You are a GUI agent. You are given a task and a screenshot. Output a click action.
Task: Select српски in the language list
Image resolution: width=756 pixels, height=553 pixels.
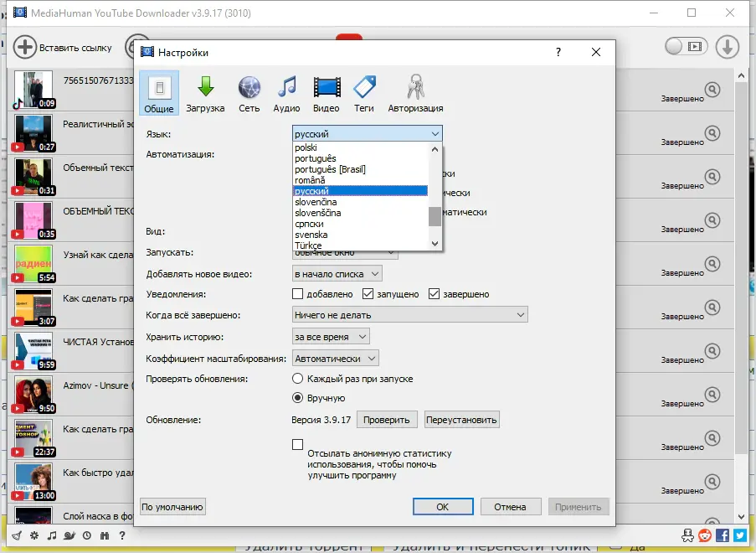pyautogui.click(x=361, y=224)
